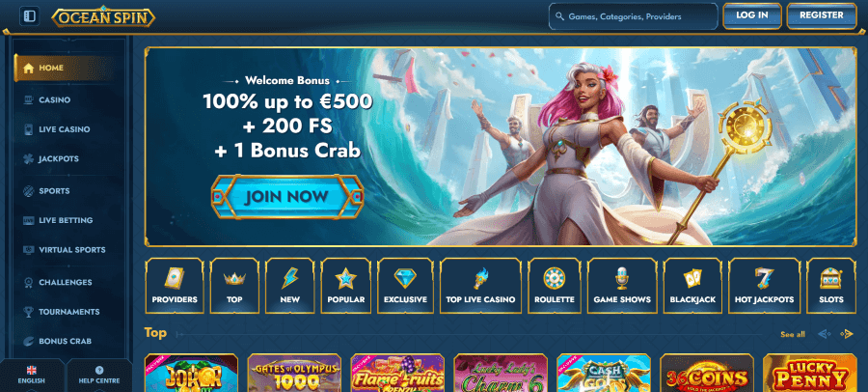Open the Blackjack cards category
Image resolution: width=868 pixels, height=392 pixels.
point(692,286)
